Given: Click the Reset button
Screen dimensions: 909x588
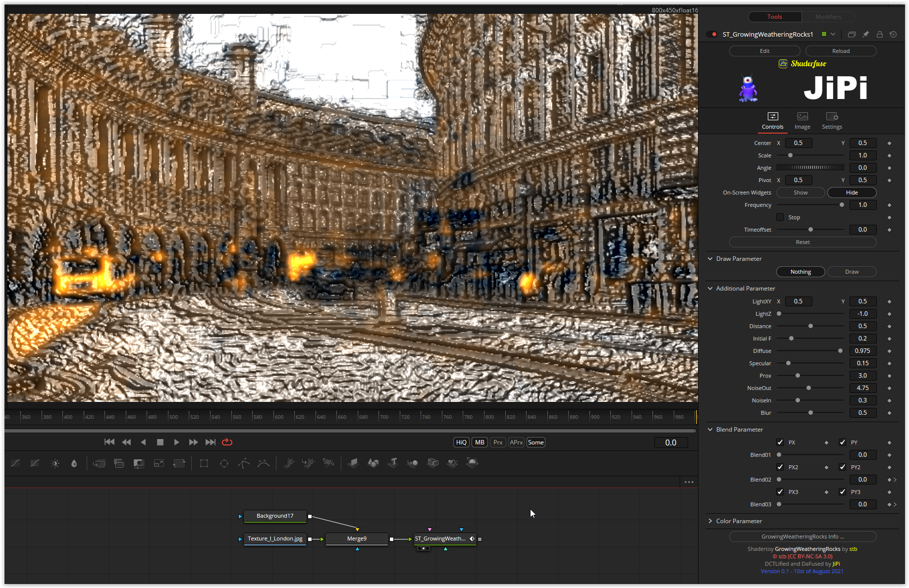Looking at the screenshot, I should [803, 242].
